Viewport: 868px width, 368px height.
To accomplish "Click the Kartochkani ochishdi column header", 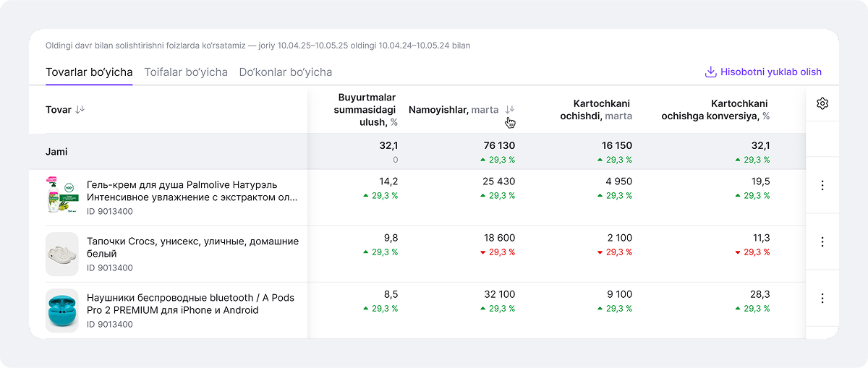I will tap(596, 109).
